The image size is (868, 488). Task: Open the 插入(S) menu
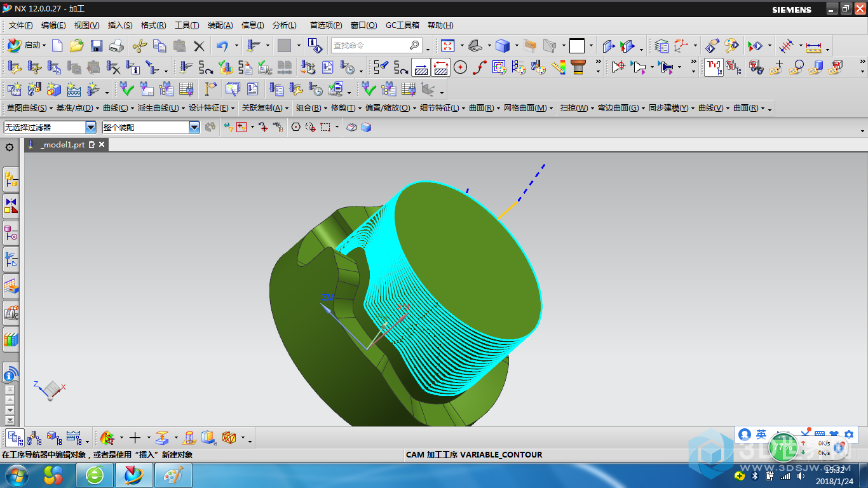(x=120, y=25)
